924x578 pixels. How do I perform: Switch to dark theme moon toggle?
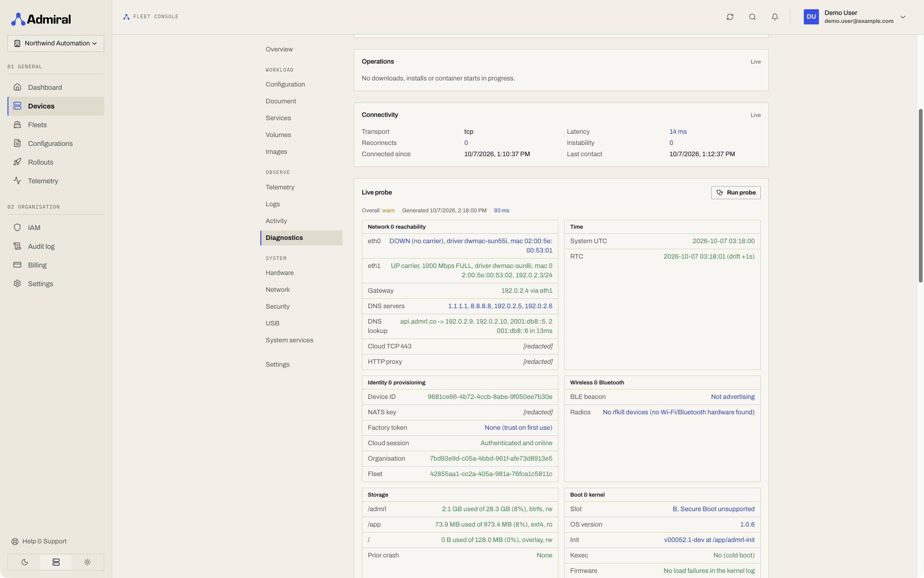pyautogui.click(x=25, y=562)
